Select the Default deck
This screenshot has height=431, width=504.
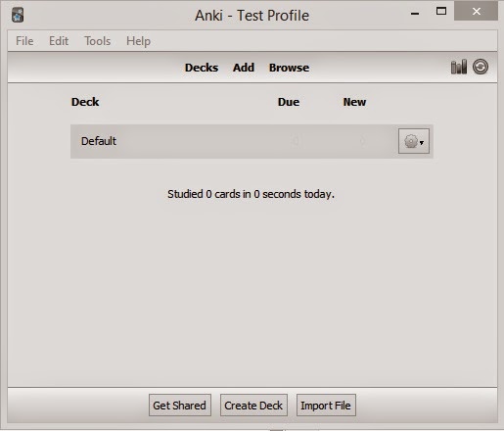[x=99, y=141]
